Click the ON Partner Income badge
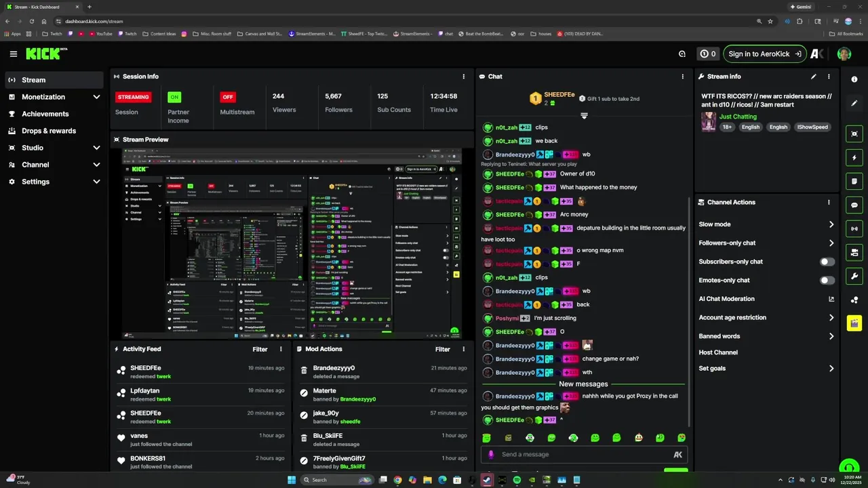The width and height of the screenshot is (868, 488). click(x=174, y=97)
